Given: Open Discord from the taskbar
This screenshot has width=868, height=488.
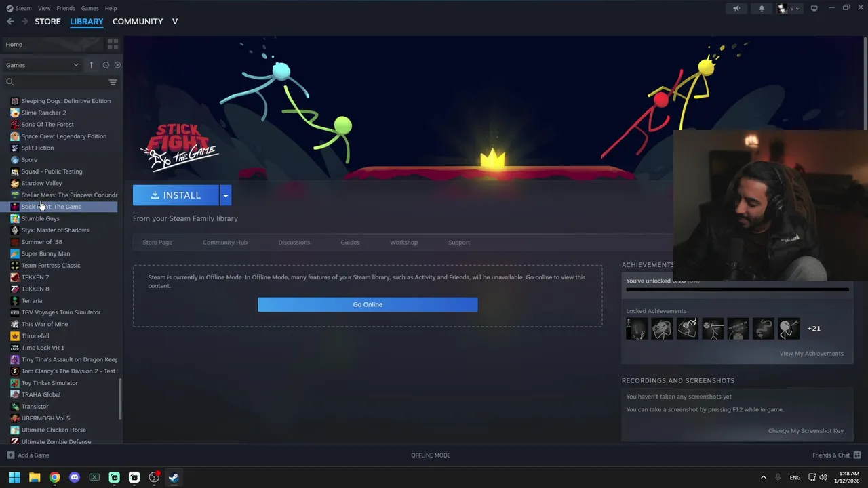Looking at the screenshot, I should pyautogui.click(x=75, y=477).
